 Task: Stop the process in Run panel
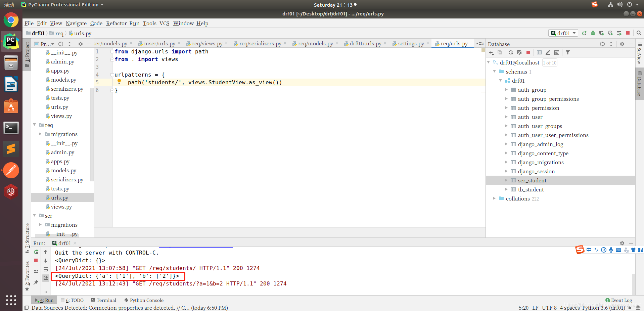point(36,261)
